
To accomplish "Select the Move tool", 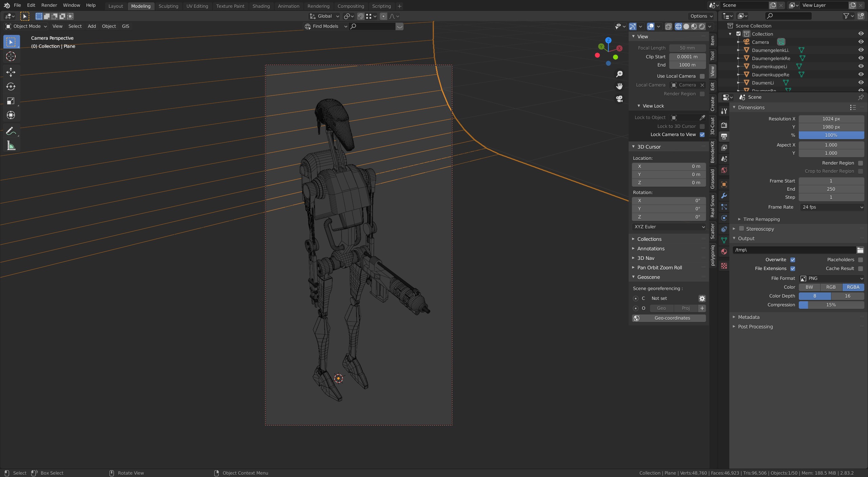I will tap(11, 72).
